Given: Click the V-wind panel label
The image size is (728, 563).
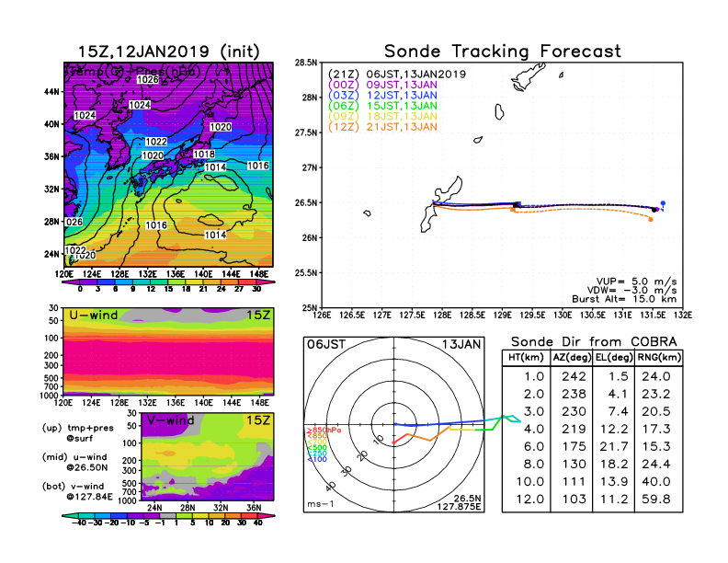Looking at the screenshot, I should pos(170,420).
